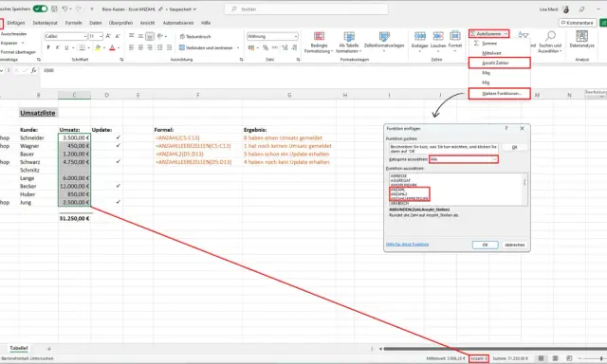Click the Einfügen cells icon

420,36
